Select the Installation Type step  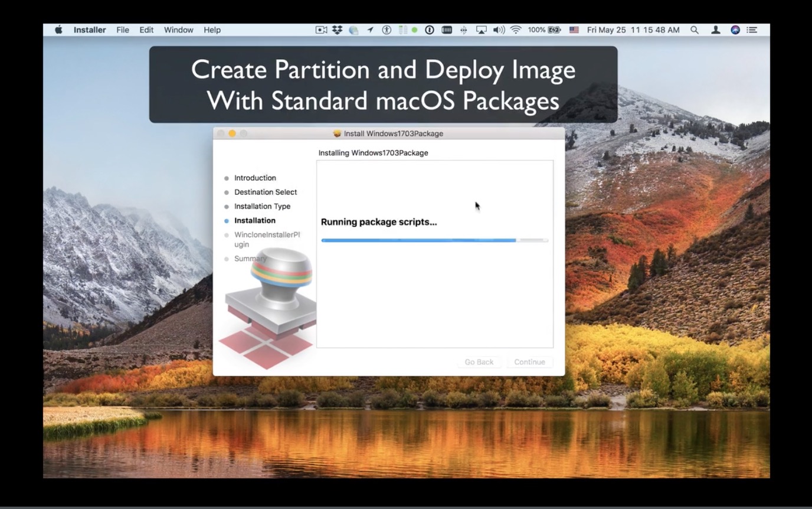262,206
